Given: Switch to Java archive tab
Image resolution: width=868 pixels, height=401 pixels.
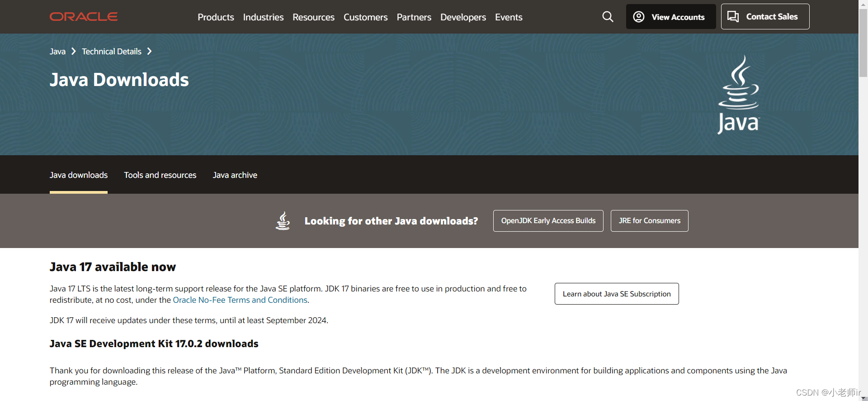Looking at the screenshot, I should coord(235,175).
